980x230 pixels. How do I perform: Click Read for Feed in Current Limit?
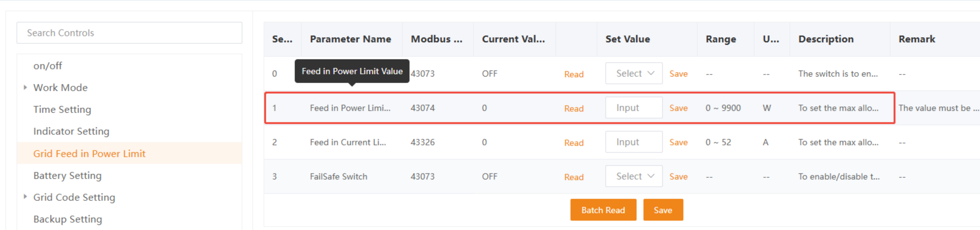(573, 142)
